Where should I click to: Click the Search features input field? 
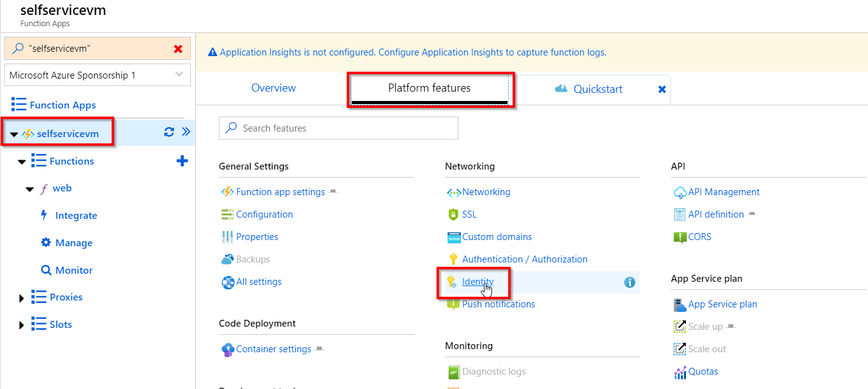click(339, 128)
